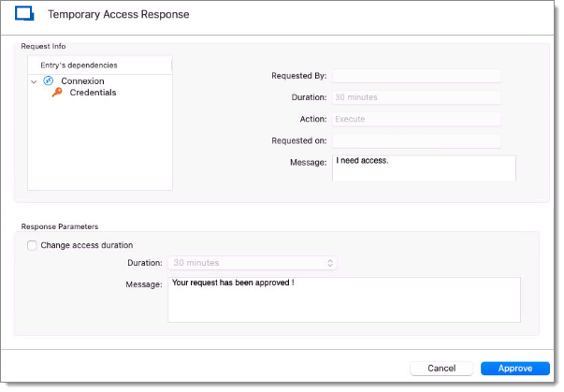The width and height of the screenshot is (564, 392).
Task: Select the Connexion entry icon
Action: coord(49,80)
